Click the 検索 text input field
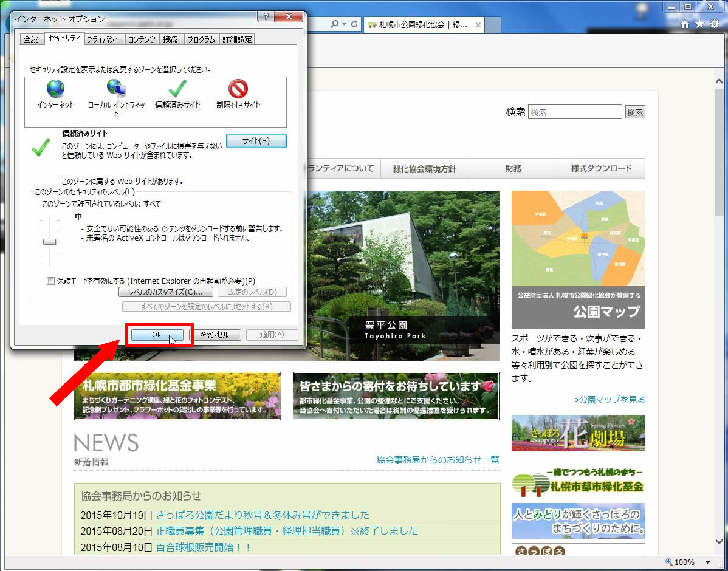 point(575,112)
